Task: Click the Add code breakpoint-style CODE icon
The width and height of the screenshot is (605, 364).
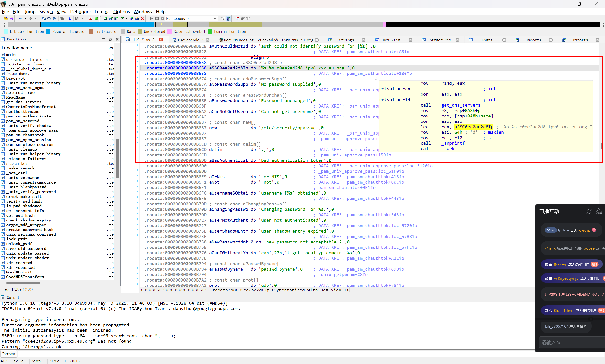Action: (105, 18)
